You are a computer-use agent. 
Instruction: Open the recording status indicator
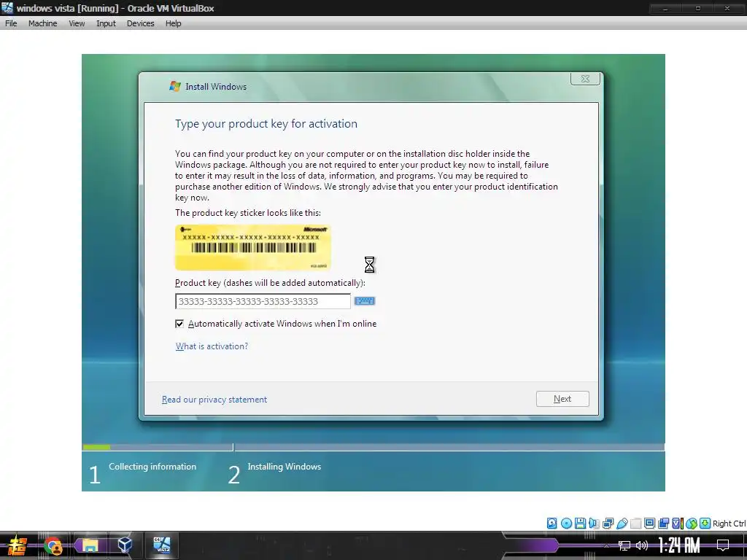[663, 524]
